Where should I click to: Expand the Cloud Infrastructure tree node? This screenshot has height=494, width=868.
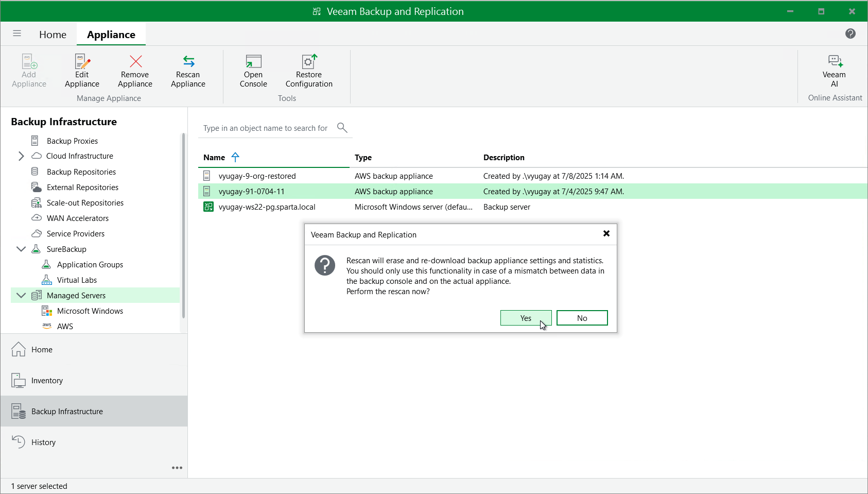(21, 156)
